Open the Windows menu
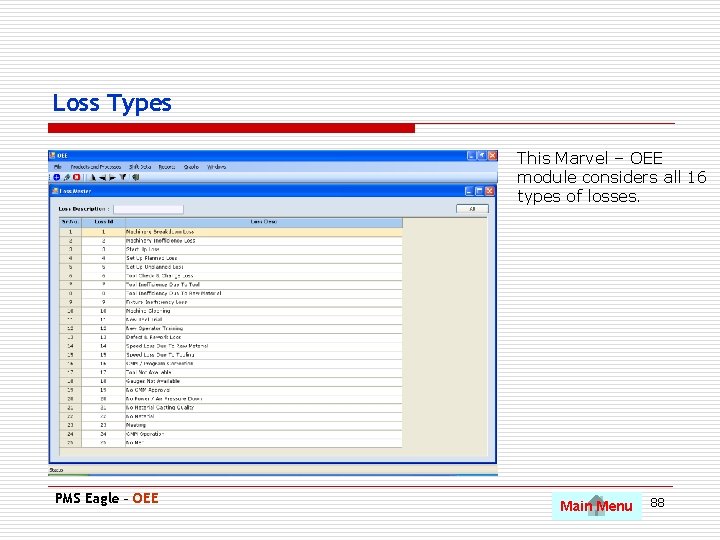The width and height of the screenshot is (720, 540). click(x=216, y=167)
